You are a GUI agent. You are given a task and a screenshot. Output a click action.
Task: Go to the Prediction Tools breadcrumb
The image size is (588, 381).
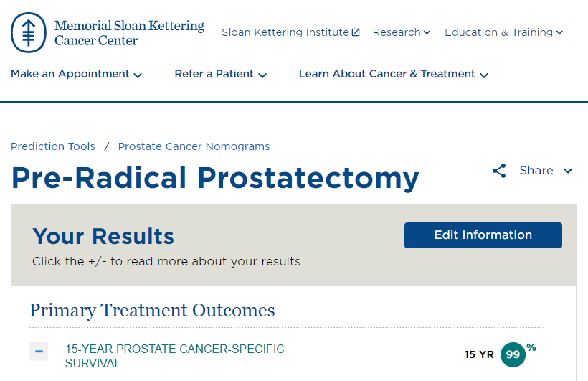(53, 146)
